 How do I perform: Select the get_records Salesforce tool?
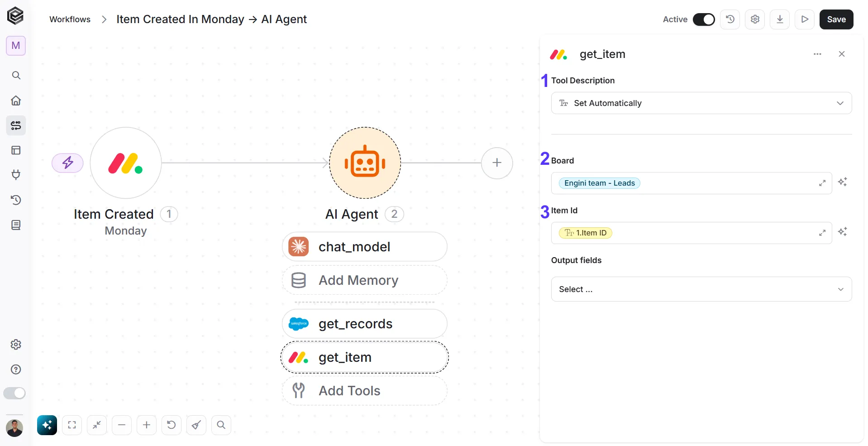click(x=365, y=324)
